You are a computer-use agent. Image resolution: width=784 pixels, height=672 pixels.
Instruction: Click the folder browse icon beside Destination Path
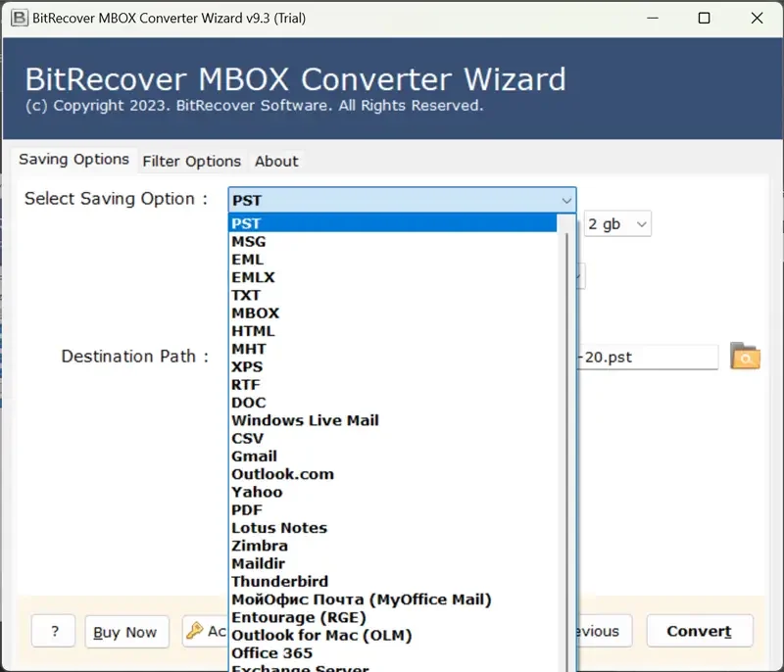(745, 358)
